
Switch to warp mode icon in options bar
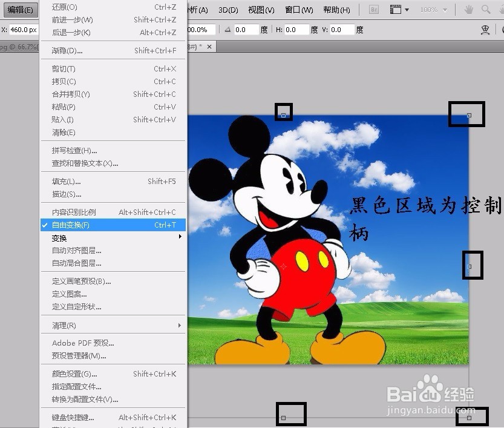[485, 30]
